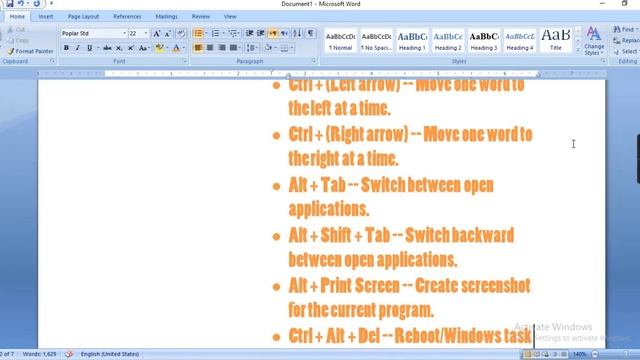Toggle italic formatting

point(78,48)
